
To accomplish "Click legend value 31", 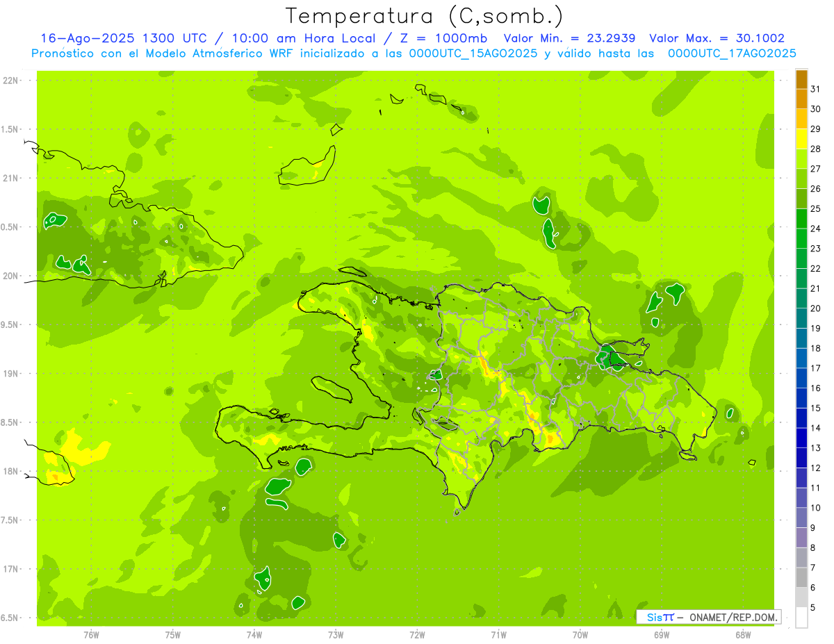I will pyautogui.click(x=816, y=89).
